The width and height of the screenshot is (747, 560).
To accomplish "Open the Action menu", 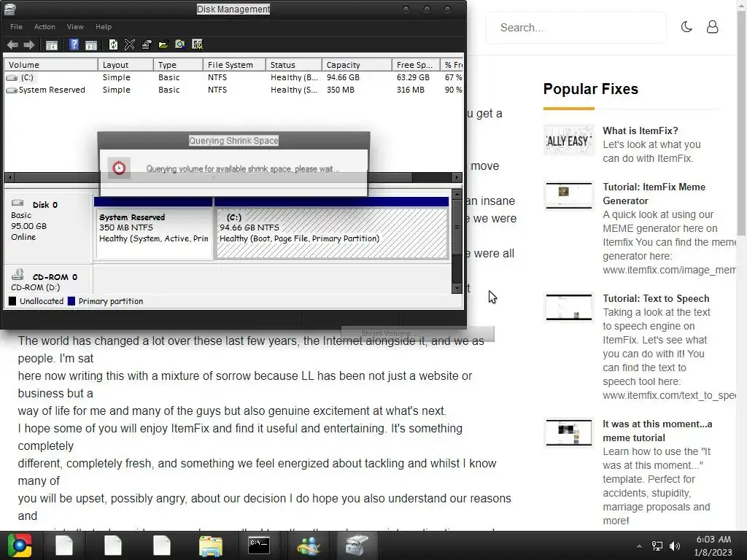I will click(x=44, y=27).
